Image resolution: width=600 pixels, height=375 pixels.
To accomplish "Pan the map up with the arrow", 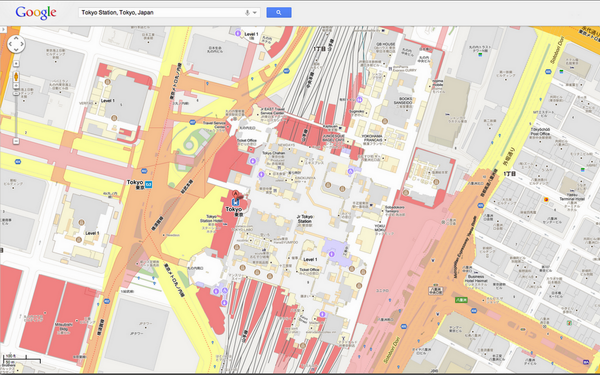I will pyautogui.click(x=16, y=38).
